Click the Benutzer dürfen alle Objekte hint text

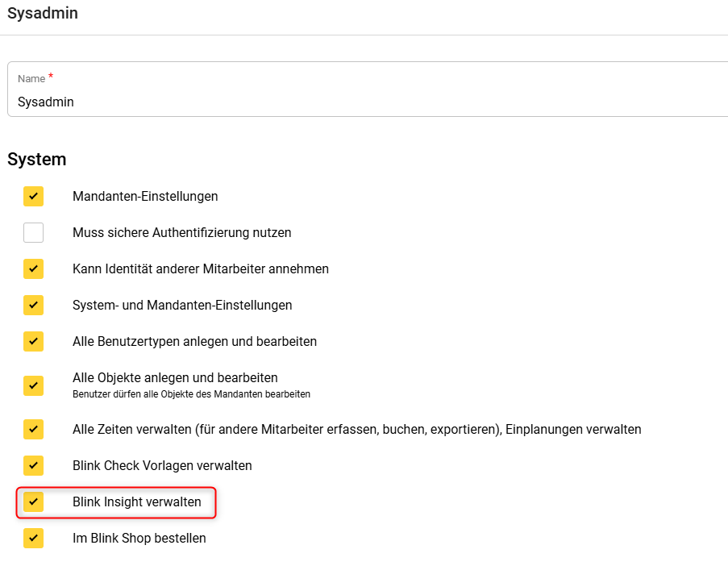pyautogui.click(x=191, y=394)
